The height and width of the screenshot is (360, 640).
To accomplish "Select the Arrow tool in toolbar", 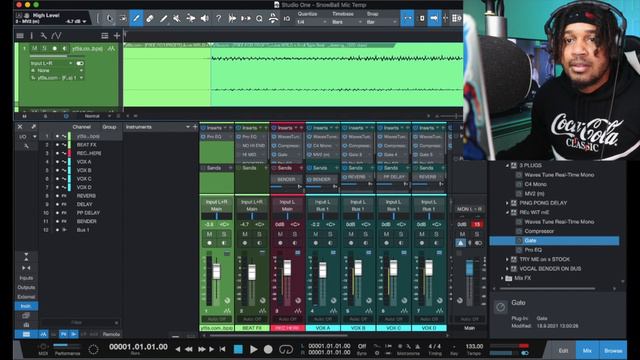I will [x=109, y=18].
